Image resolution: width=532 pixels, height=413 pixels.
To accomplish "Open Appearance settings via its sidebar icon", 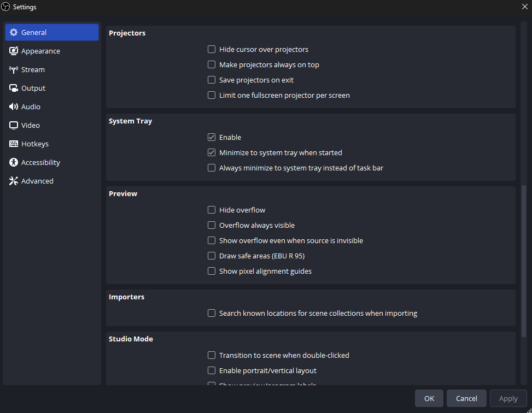I will pos(14,51).
